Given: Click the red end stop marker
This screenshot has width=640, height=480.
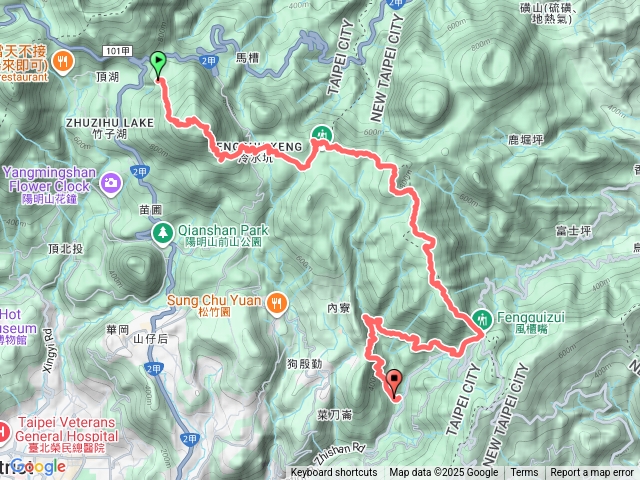Looking at the screenshot, I should click(394, 383).
